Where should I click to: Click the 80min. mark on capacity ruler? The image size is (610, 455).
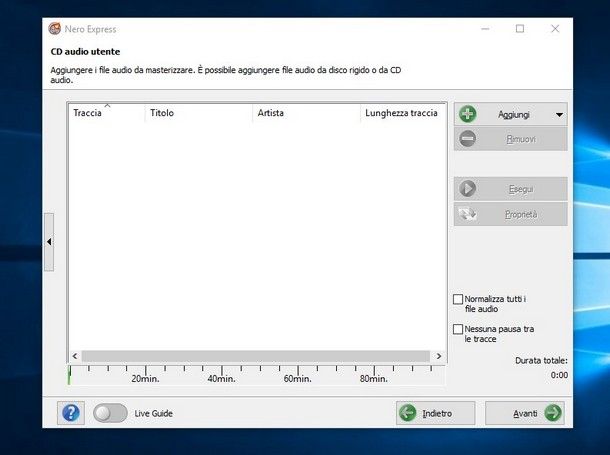[373, 378]
